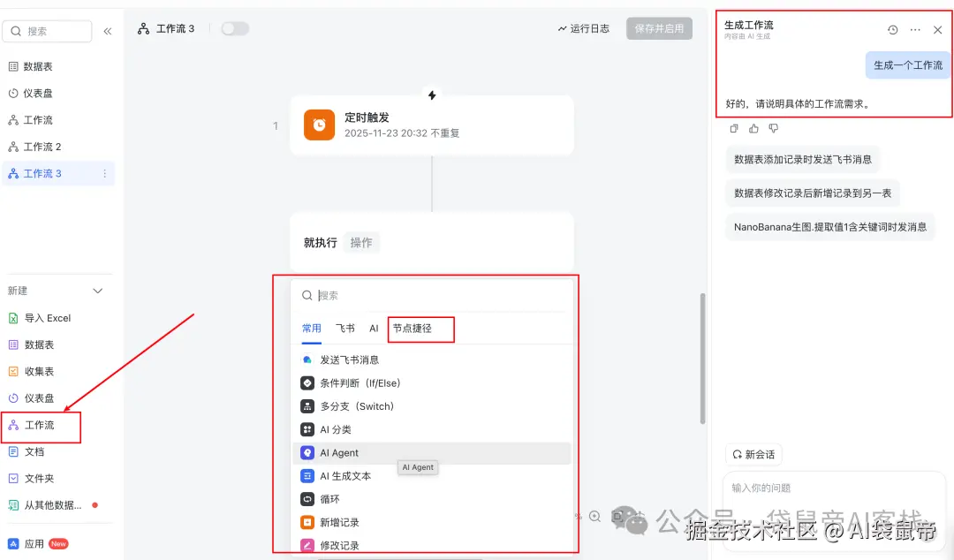Screen dimensions: 954x560
Task: Give a thumbs down to the AI reply
Action: click(x=773, y=128)
